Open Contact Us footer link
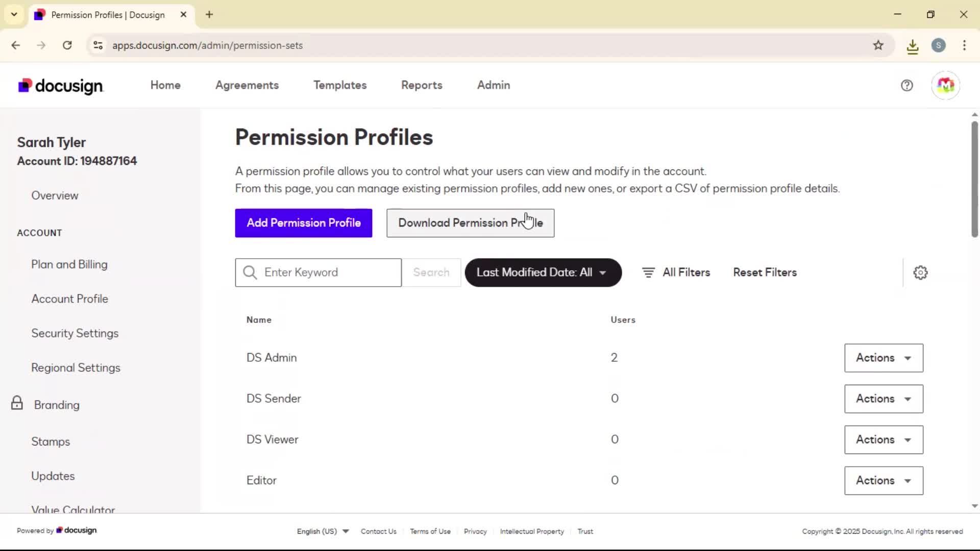980x551 pixels. (378, 531)
